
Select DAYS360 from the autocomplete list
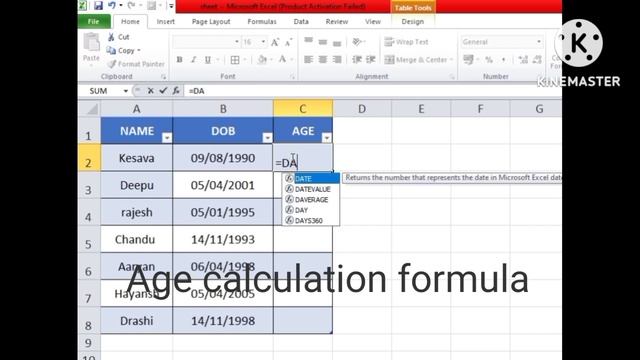[x=311, y=221]
